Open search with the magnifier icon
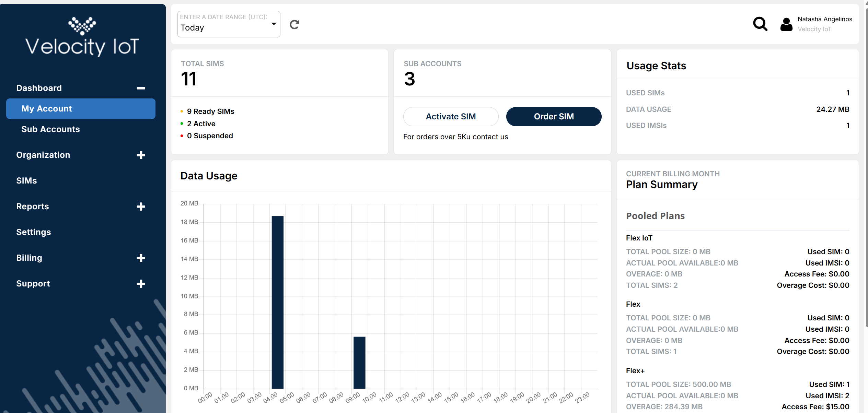 point(760,24)
